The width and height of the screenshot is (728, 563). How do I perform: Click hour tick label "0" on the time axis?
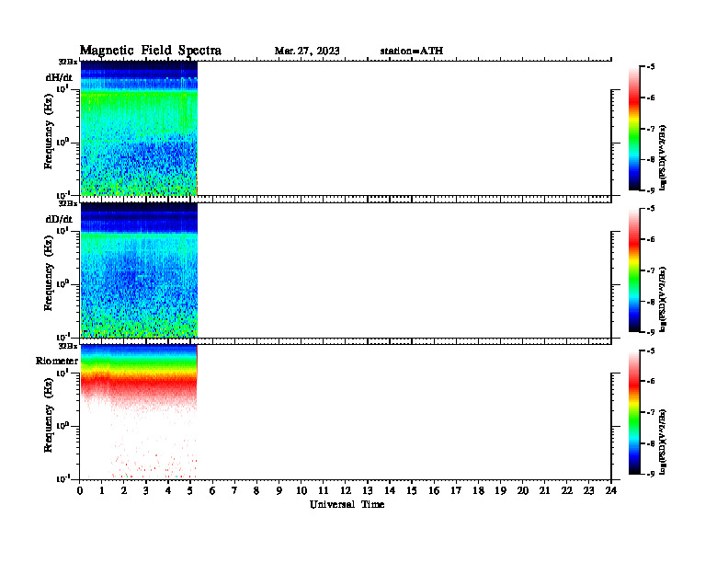[x=80, y=490]
